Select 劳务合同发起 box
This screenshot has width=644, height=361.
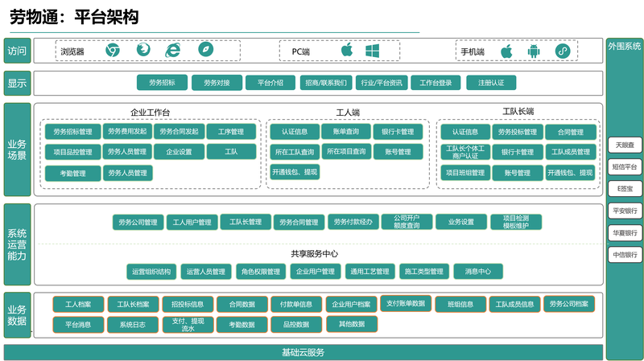pyautogui.click(x=179, y=131)
